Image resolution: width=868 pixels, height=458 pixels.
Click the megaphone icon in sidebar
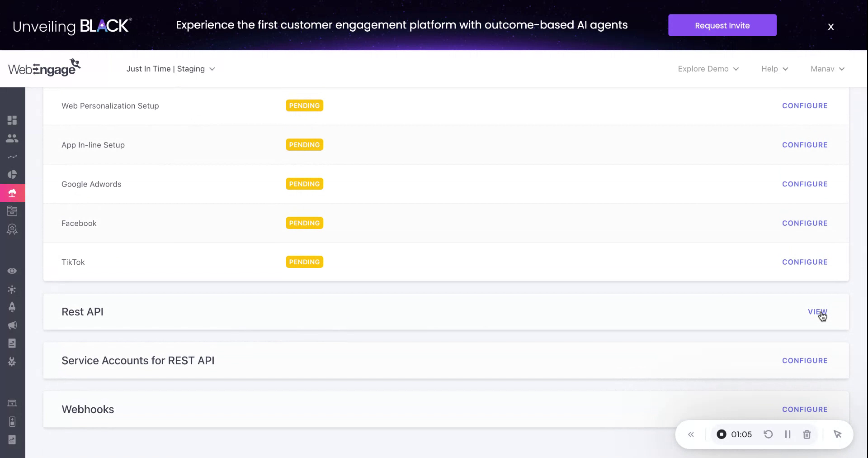[x=12, y=325]
